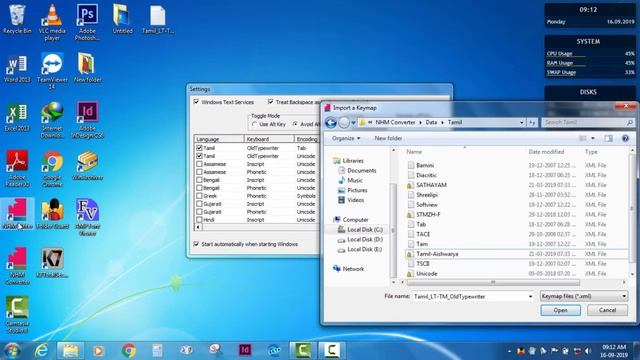Screen dimensions: 640x360
Task: Open the Organize dropdown menu
Action: coord(346,138)
